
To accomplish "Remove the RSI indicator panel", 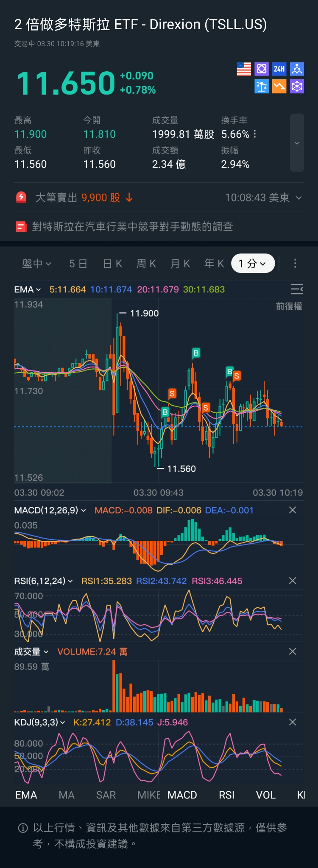I will point(293,581).
